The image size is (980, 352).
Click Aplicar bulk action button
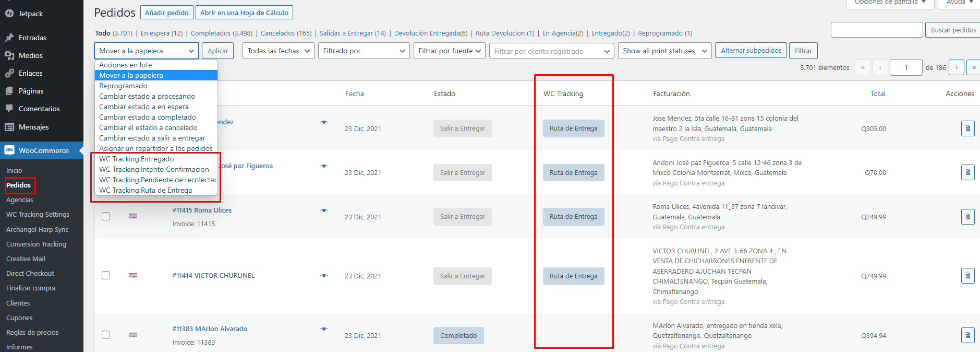click(x=218, y=51)
